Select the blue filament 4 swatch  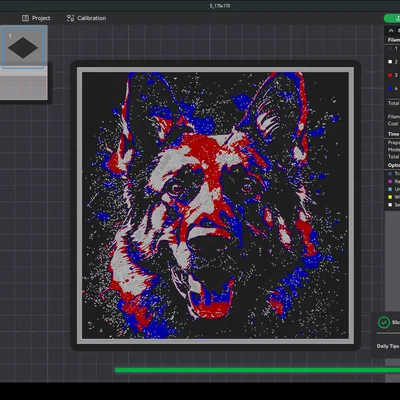tap(390, 89)
